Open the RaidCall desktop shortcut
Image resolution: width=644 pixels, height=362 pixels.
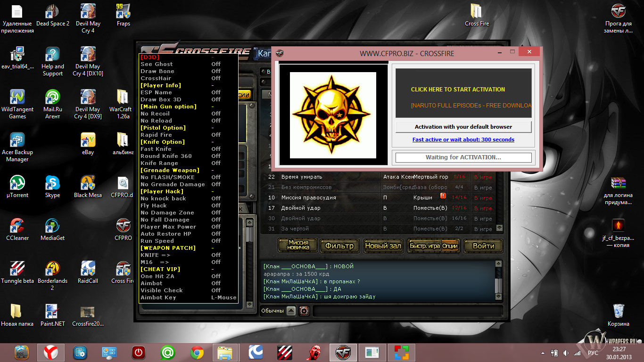point(88,272)
